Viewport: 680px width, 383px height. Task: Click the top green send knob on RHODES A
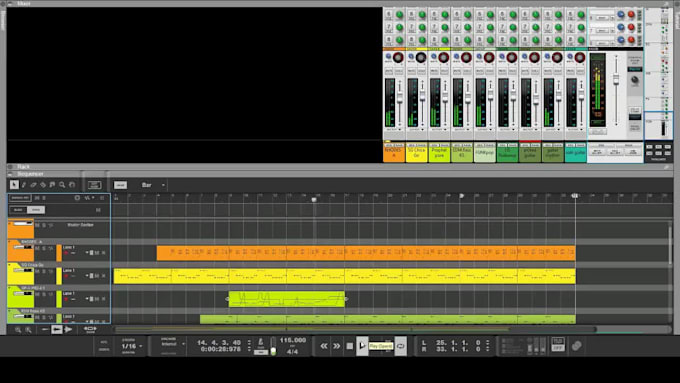click(399, 15)
